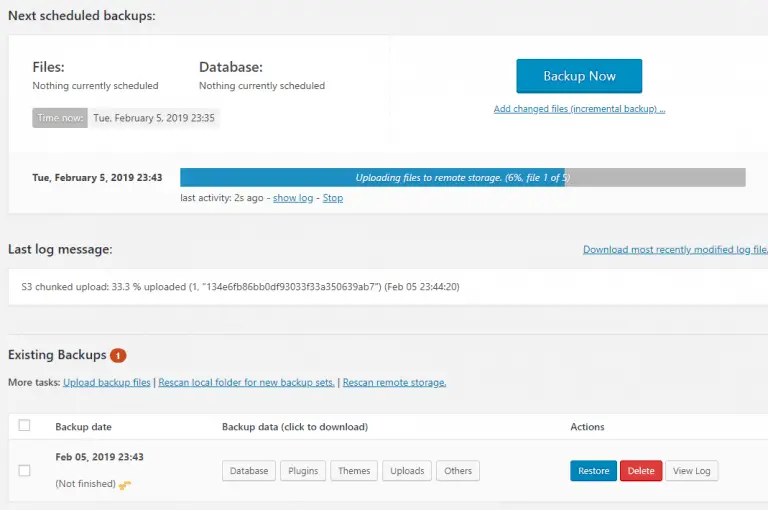Open Upload backup files link
Screen dimensions: 768x510
point(107,382)
